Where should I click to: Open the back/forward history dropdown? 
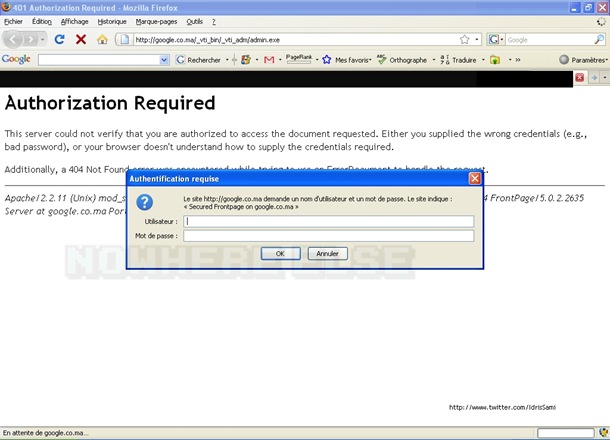click(x=42, y=39)
